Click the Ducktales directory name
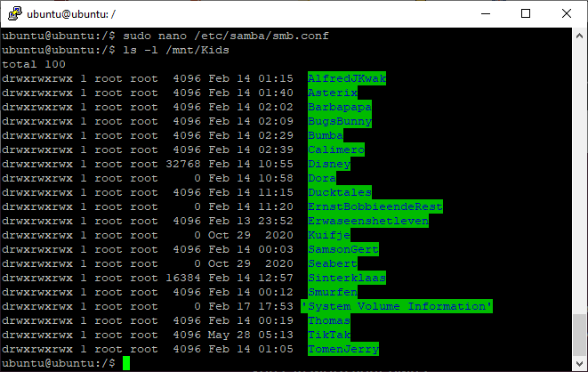 pos(340,192)
